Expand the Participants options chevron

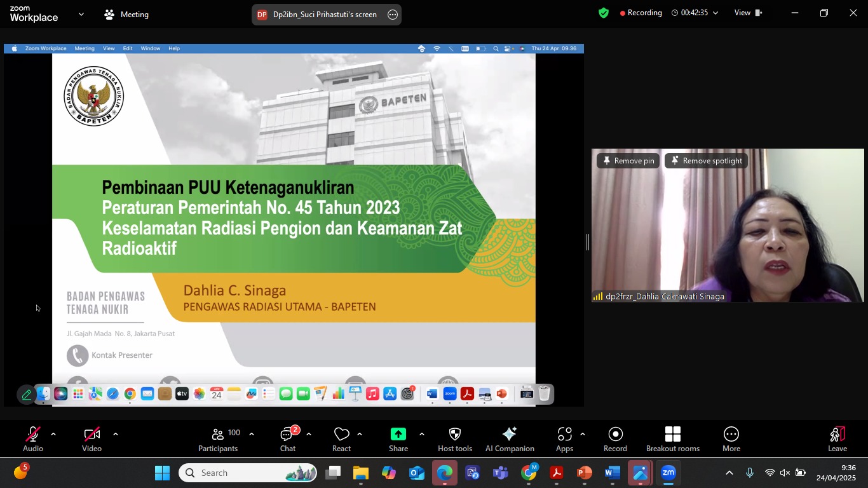(252, 435)
